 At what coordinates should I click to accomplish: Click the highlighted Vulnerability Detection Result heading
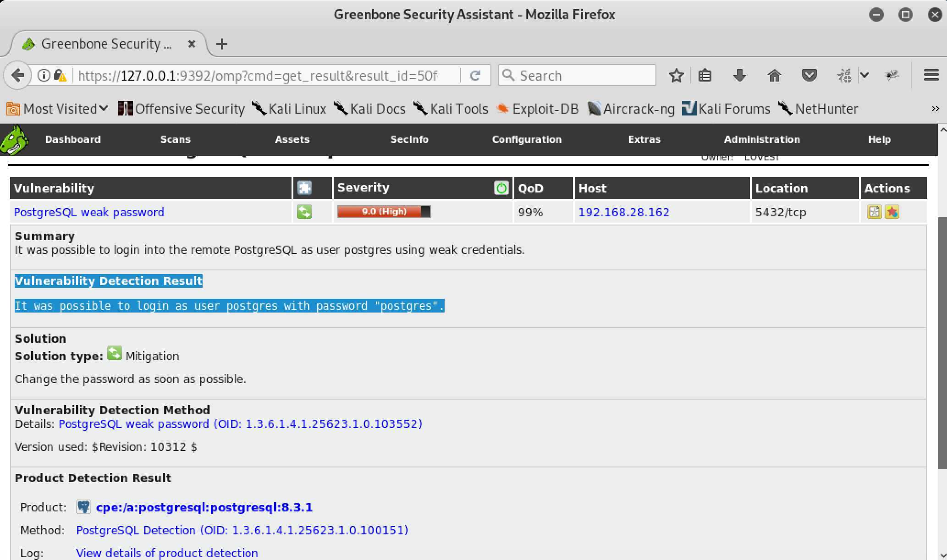point(109,281)
